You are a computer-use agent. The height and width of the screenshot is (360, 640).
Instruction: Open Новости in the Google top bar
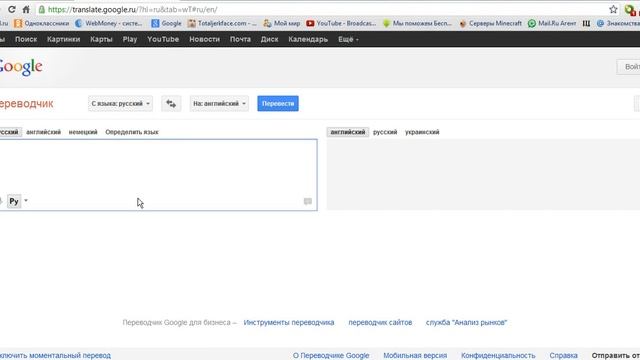pos(204,39)
